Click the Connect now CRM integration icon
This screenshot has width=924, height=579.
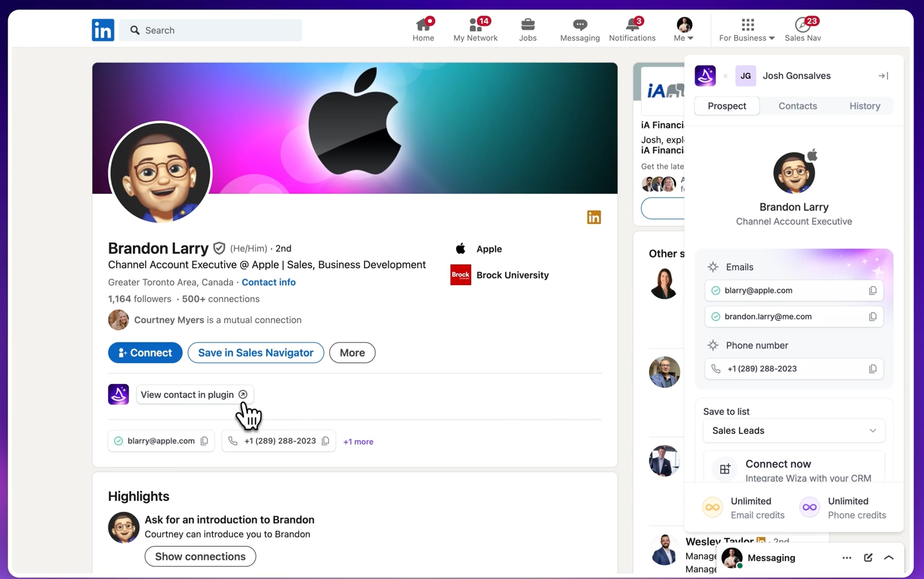click(x=725, y=469)
